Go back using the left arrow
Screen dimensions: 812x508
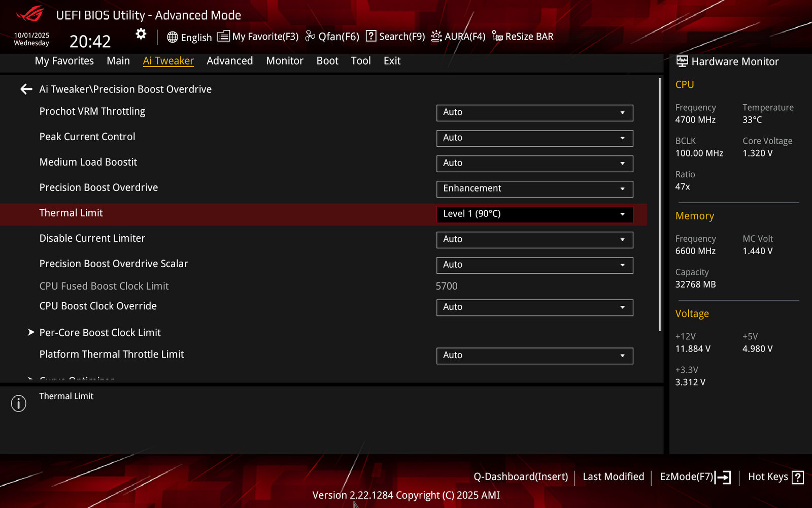(x=26, y=89)
